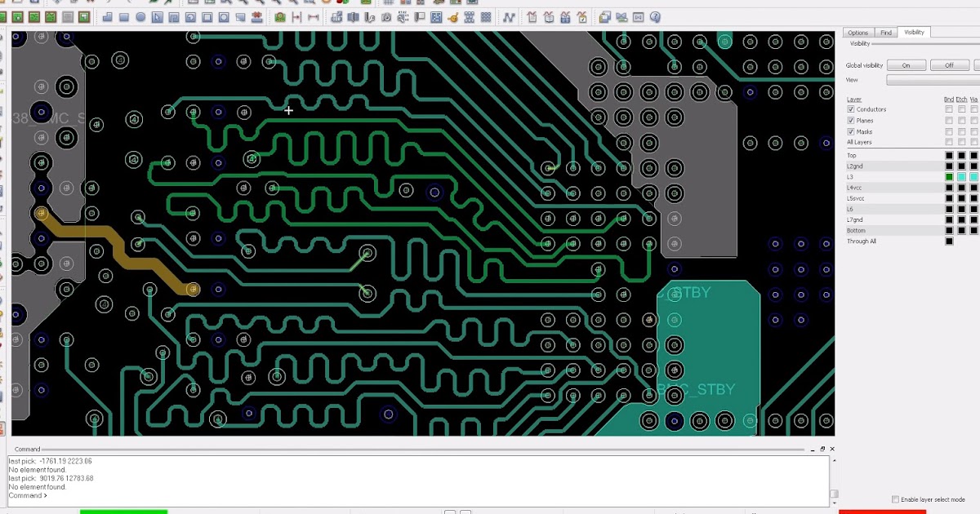Viewport: 980px width, 514px height.
Task: Open the Find tab
Action: click(x=886, y=33)
